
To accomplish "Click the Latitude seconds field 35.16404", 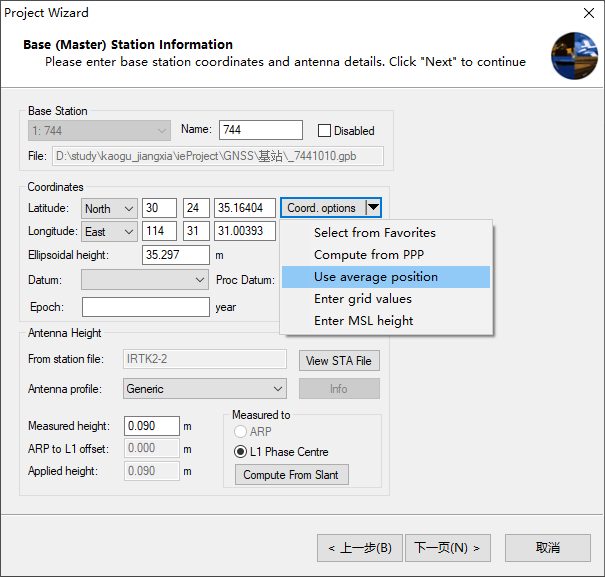I will 245,208.
